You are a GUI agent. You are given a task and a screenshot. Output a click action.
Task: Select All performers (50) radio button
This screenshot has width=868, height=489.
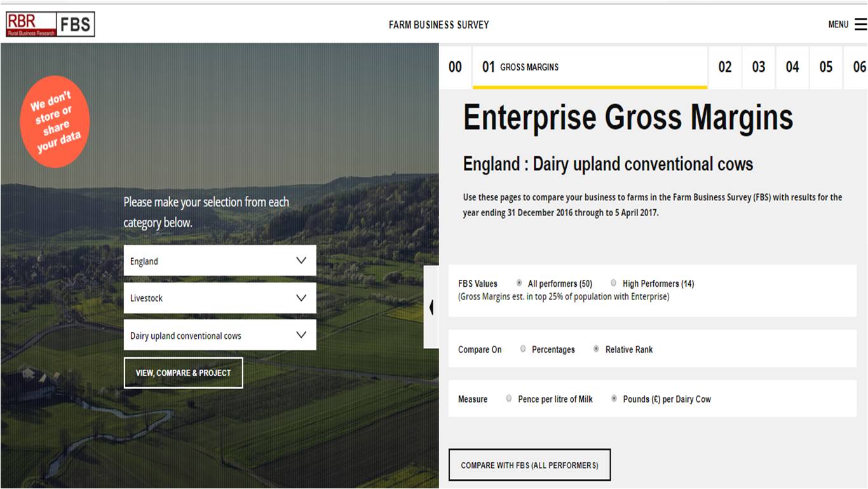click(x=519, y=283)
